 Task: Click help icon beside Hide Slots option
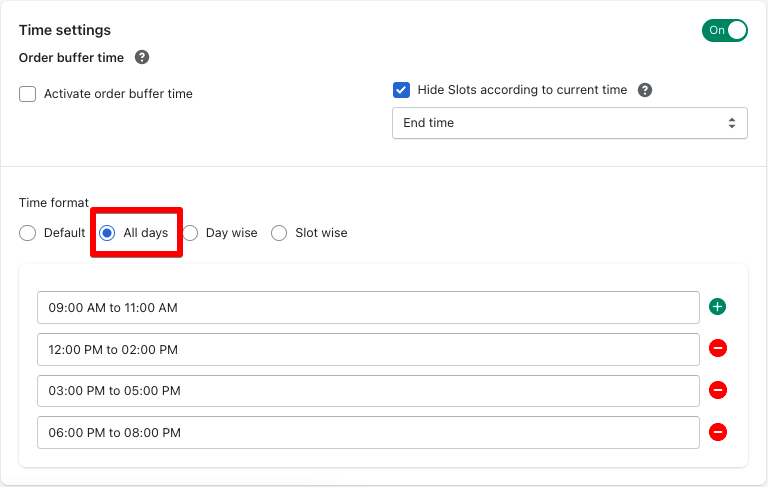tap(645, 90)
